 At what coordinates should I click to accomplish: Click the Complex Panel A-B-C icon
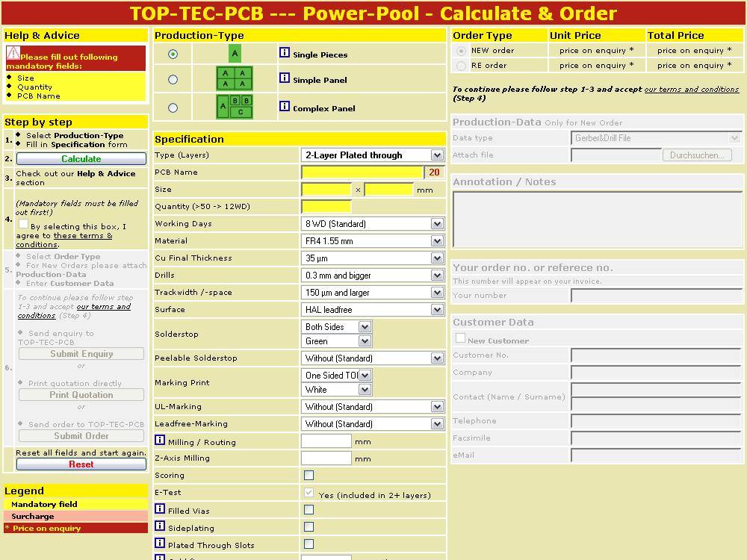click(235, 107)
